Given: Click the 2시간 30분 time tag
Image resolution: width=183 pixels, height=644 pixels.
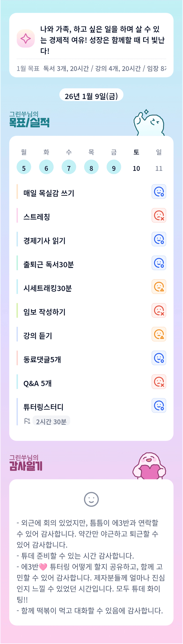Looking at the screenshot, I should (x=51, y=422).
